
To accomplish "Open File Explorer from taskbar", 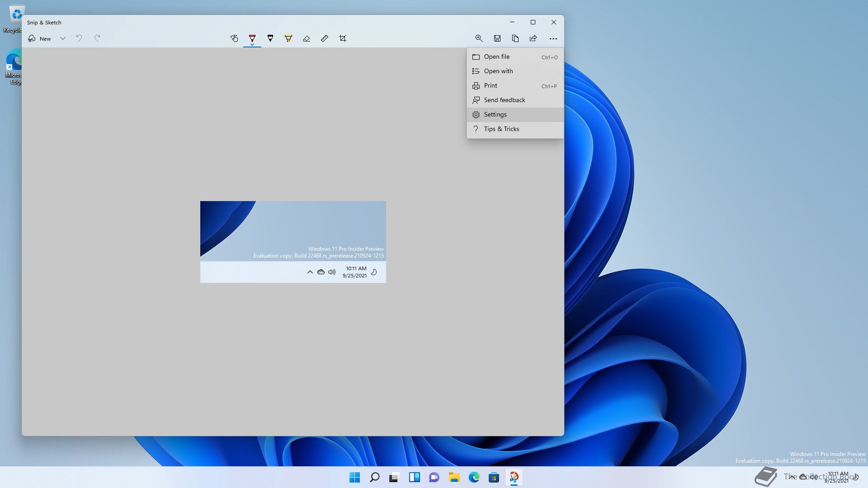I will (454, 477).
